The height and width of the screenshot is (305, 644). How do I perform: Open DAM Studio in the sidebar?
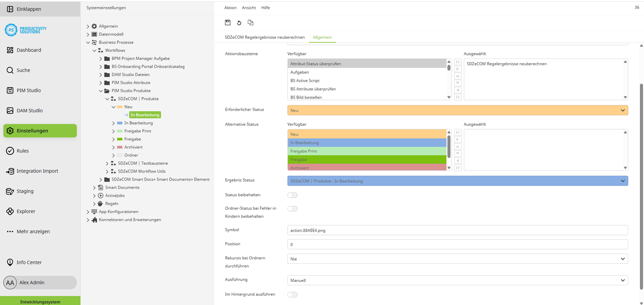tap(29, 110)
